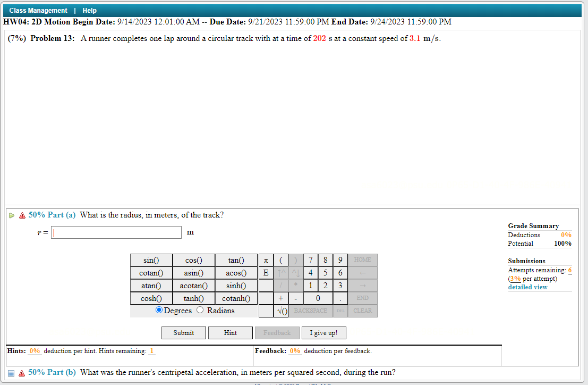Submit your answer for Part (a)

183,332
